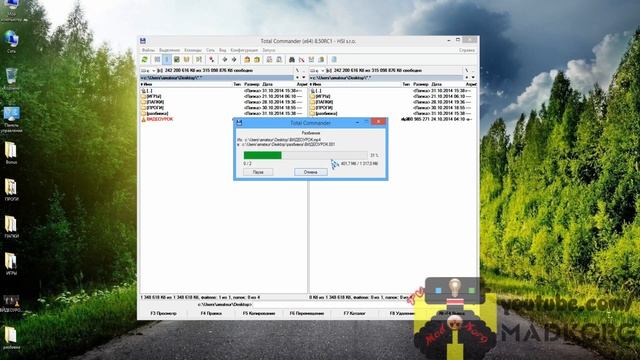The width and height of the screenshot is (640, 360).
Task: Click the back arrow toolbar icon
Action: tap(224, 60)
